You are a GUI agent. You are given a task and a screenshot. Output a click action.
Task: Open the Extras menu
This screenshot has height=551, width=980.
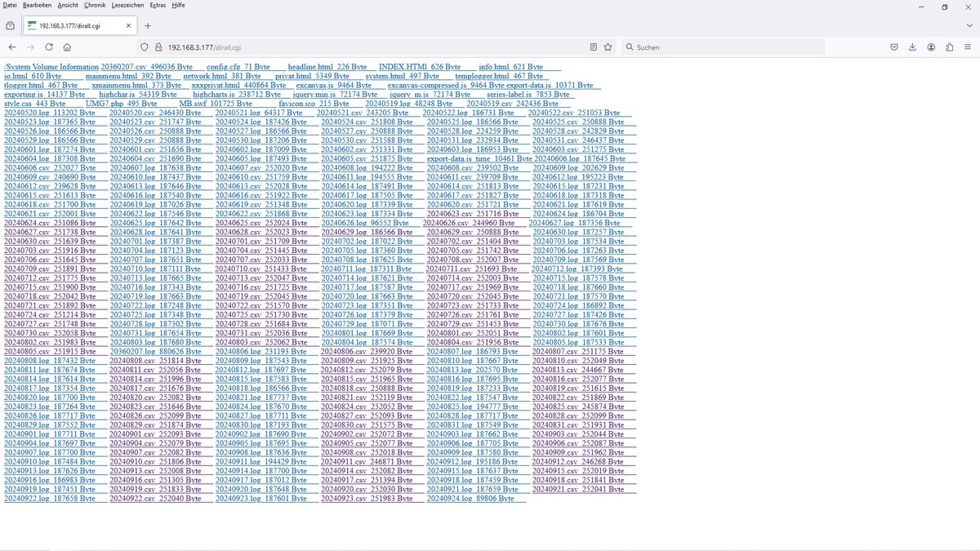(x=158, y=5)
